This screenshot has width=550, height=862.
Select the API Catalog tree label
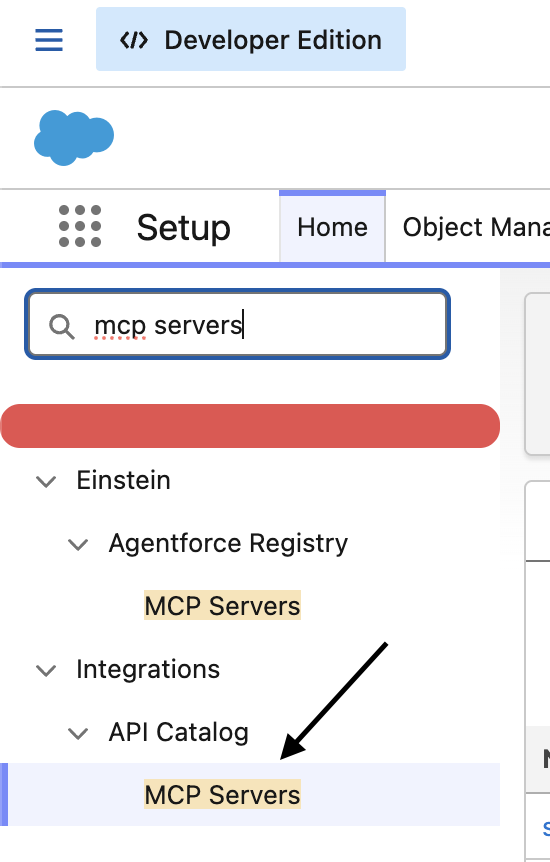pyautogui.click(x=179, y=732)
